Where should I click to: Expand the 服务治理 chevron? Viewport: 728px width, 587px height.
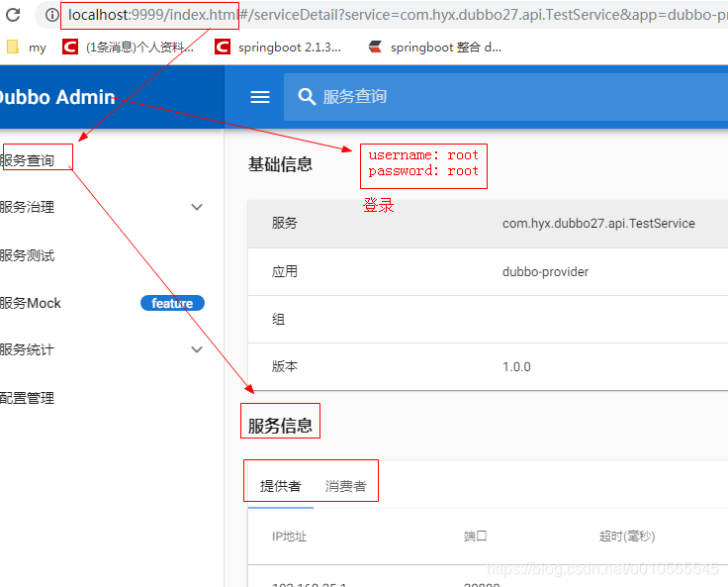(x=197, y=207)
